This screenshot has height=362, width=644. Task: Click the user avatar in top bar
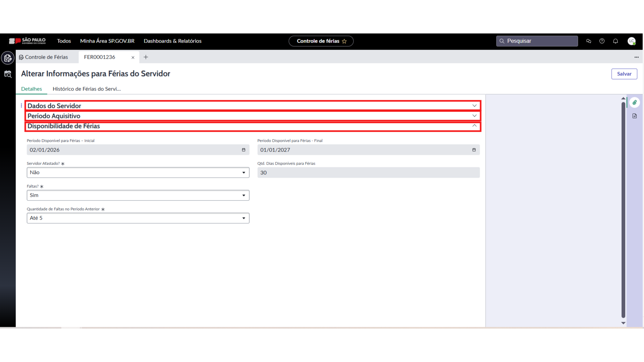[632, 41]
